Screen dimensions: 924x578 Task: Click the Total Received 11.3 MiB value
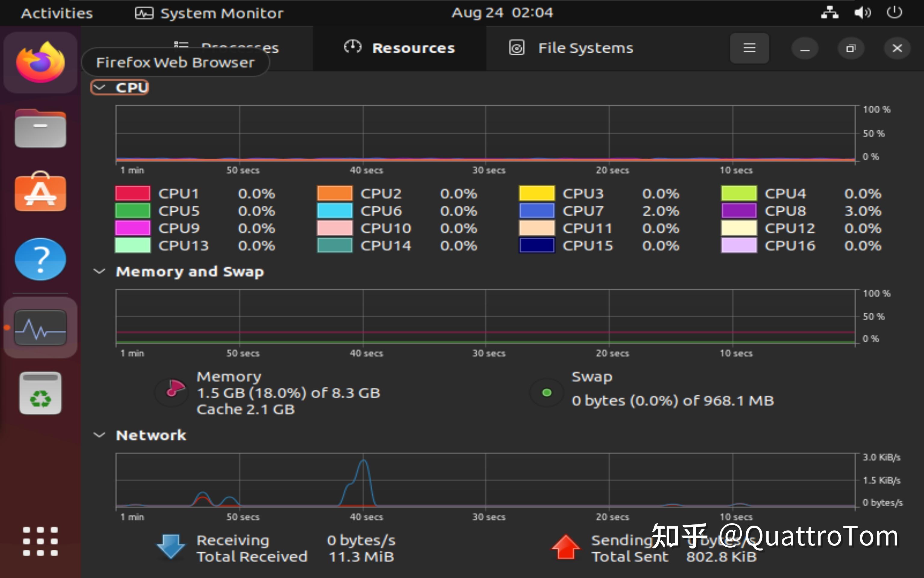click(361, 557)
